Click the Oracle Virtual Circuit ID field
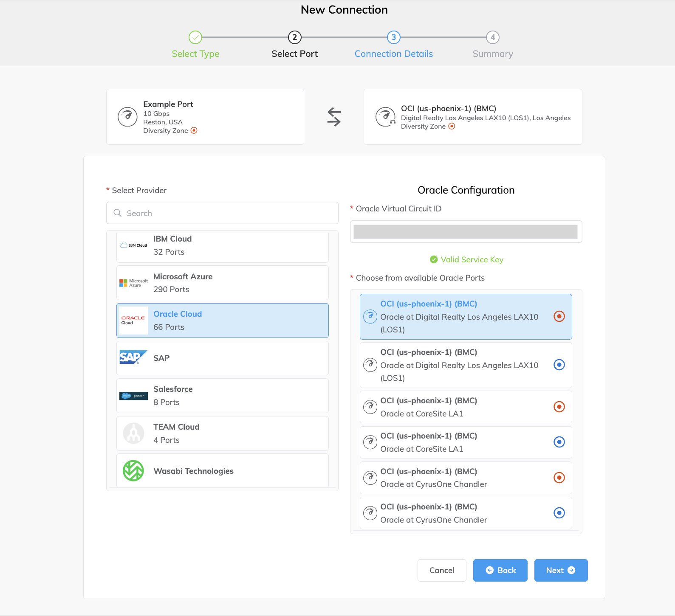This screenshot has width=675, height=616. [x=466, y=232]
